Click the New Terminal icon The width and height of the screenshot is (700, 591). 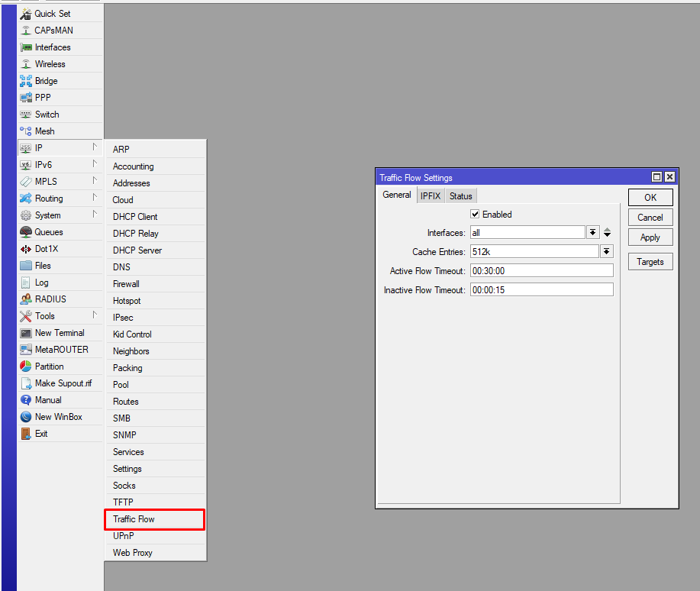click(26, 333)
